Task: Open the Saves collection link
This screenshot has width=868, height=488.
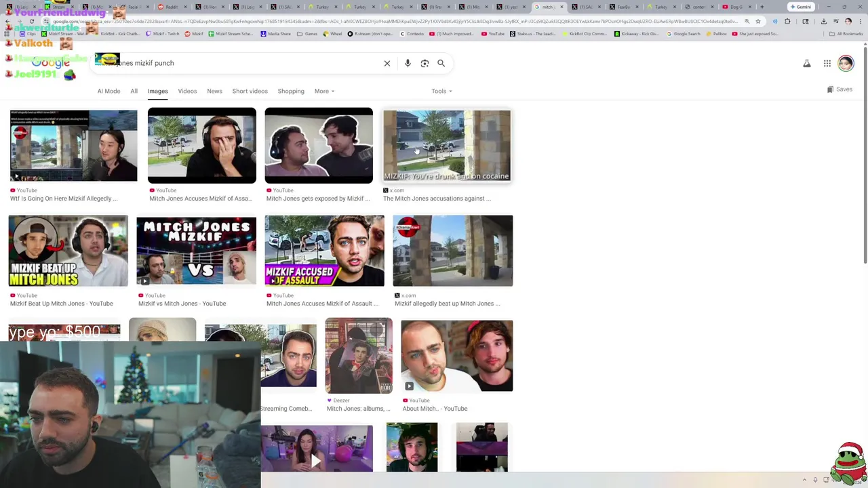Action: coord(840,89)
